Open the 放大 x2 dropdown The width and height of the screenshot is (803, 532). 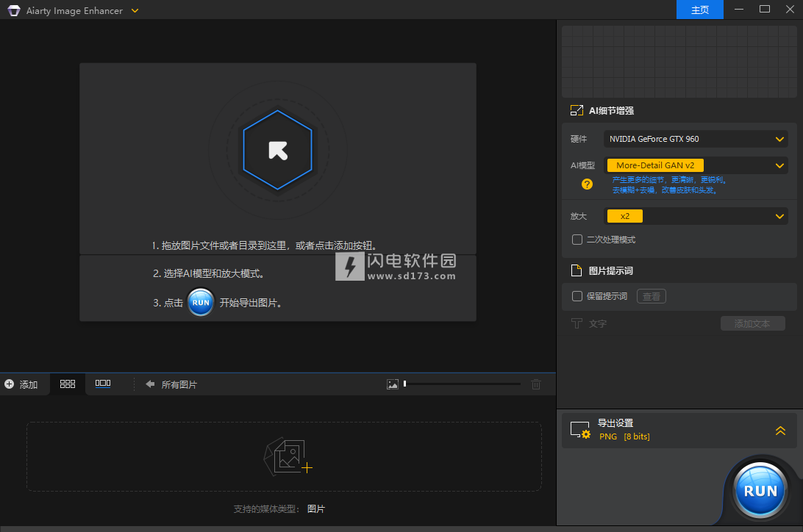(x=696, y=216)
